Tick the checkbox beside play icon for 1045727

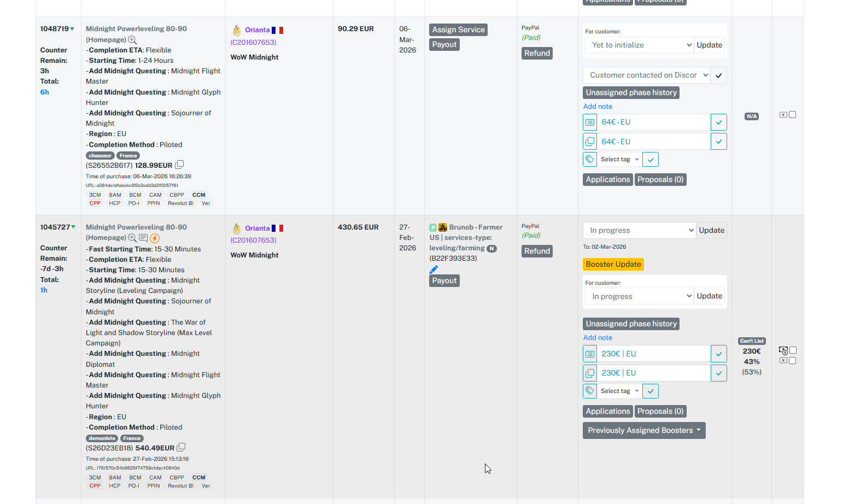pyautogui.click(x=793, y=361)
